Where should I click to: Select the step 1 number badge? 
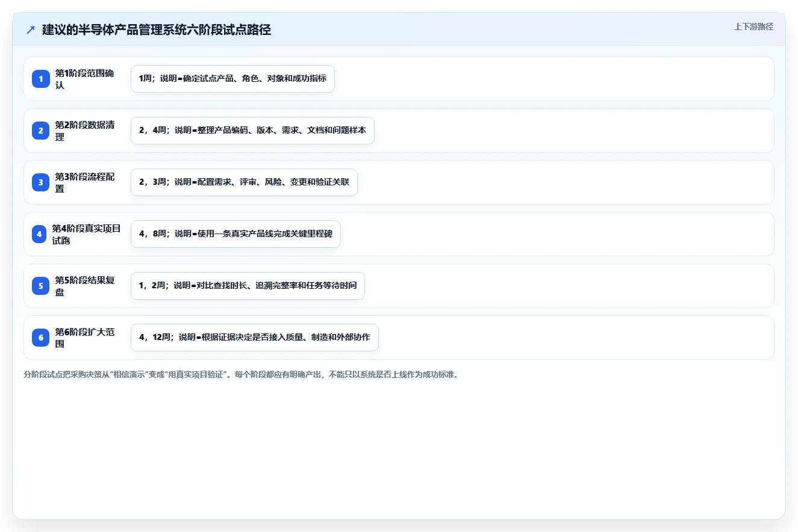(x=41, y=79)
